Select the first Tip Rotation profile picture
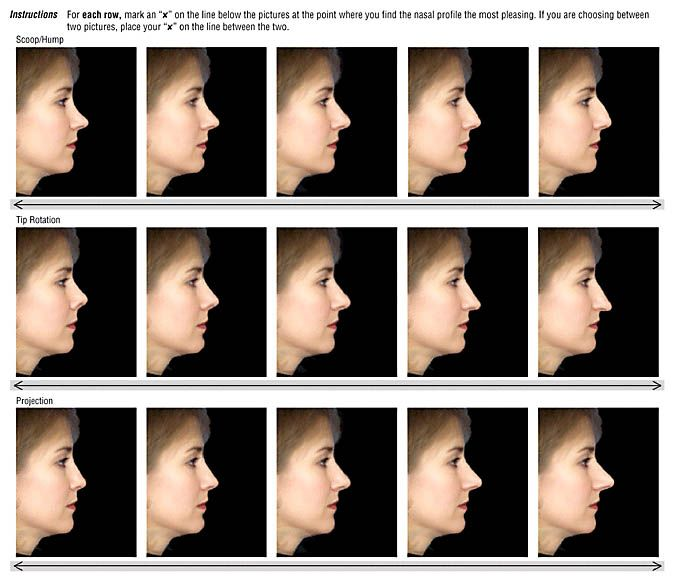This screenshot has width=675, height=582. point(76,302)
